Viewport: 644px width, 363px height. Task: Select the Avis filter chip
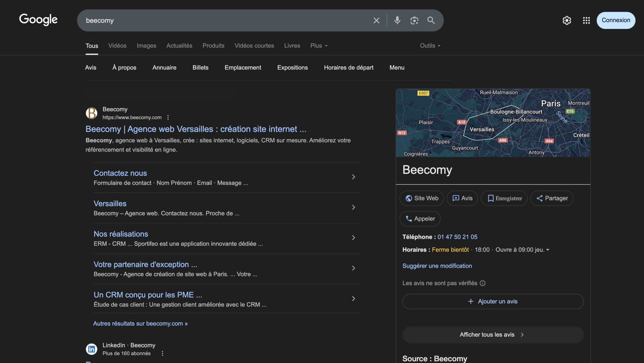tap(91, 67)
